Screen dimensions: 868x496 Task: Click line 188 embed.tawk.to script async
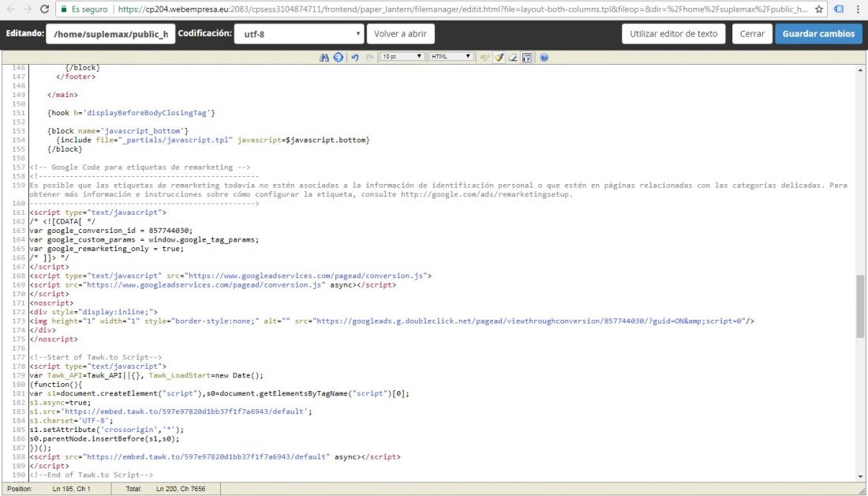[215, 457]
